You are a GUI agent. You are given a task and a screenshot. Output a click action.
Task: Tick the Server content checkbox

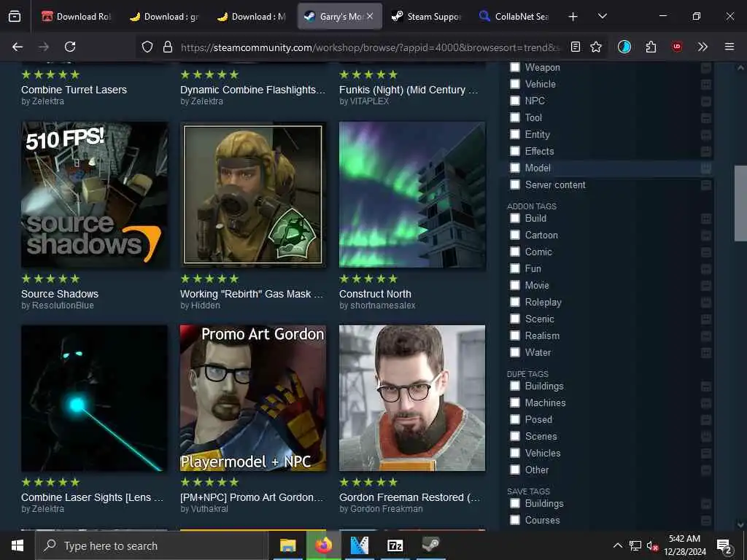coord(514,184)
